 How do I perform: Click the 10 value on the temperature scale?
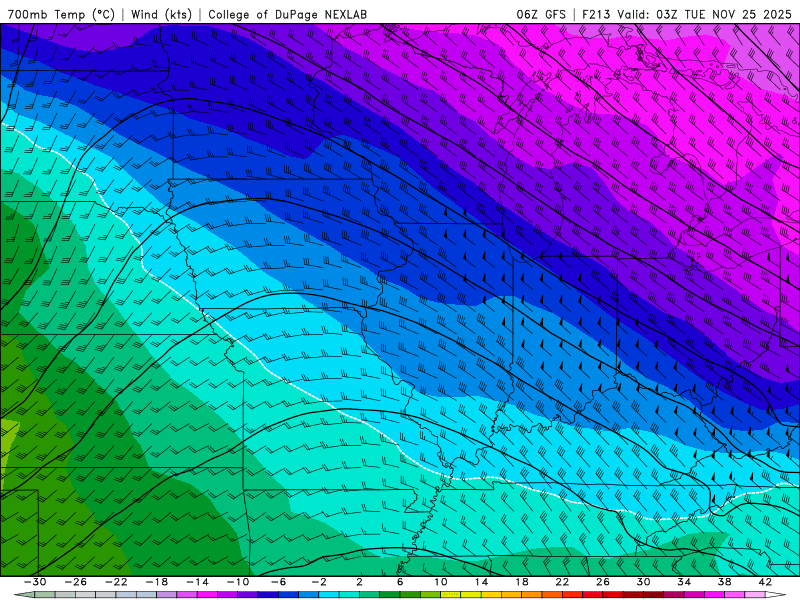point(441,582)
